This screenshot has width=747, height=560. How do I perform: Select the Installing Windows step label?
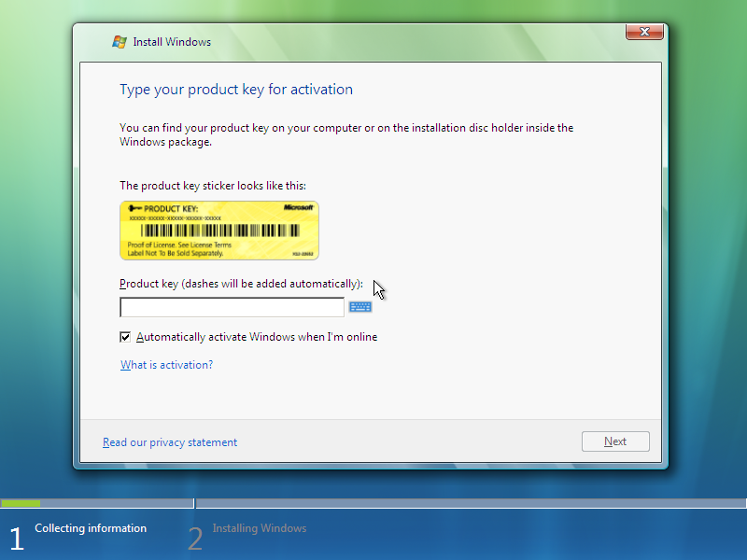(x=260, y=528)
